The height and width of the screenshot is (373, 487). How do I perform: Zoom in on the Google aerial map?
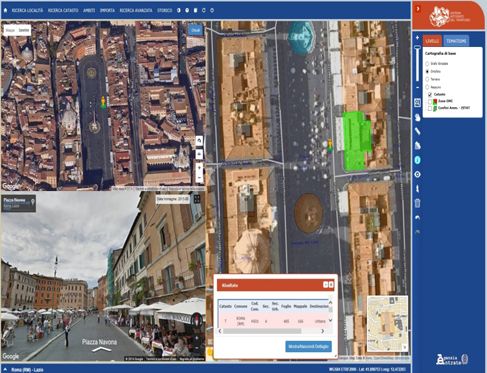point(199,168)
